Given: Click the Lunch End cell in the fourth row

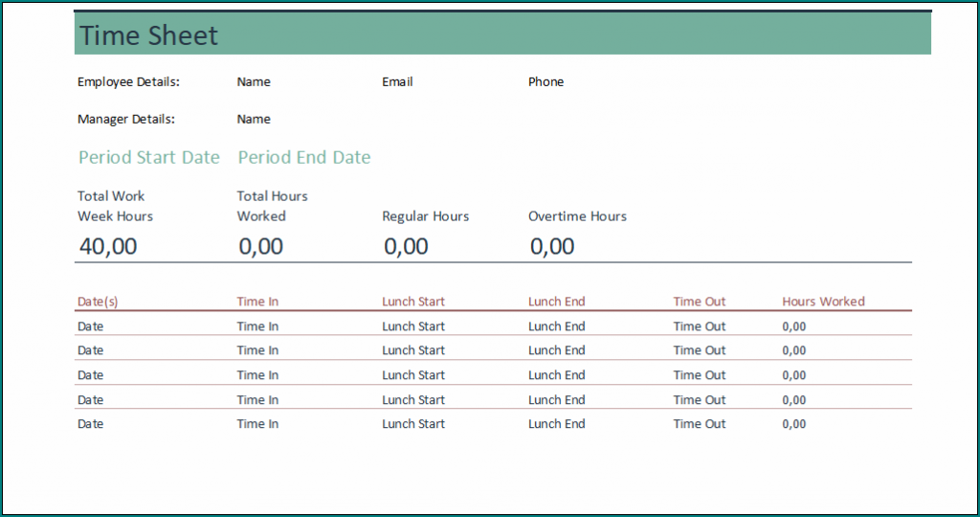Looking at the screenshot, I should 556,400.
